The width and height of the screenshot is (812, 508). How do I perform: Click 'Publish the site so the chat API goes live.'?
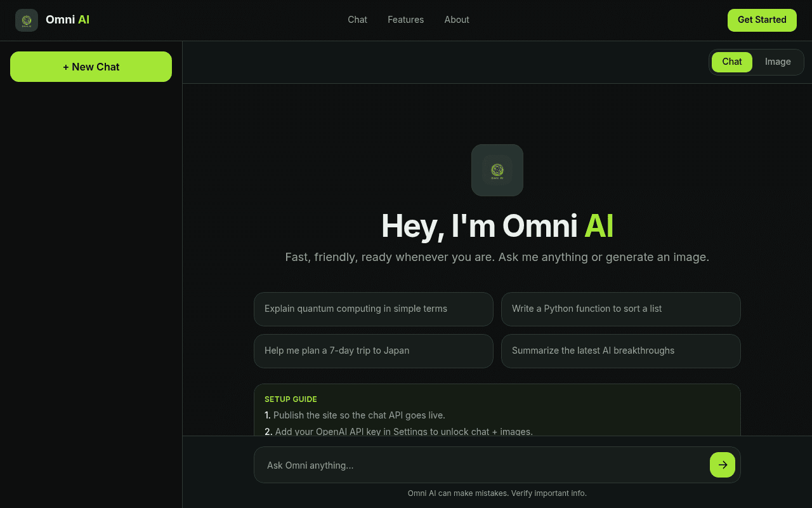[x=359, y=415]
